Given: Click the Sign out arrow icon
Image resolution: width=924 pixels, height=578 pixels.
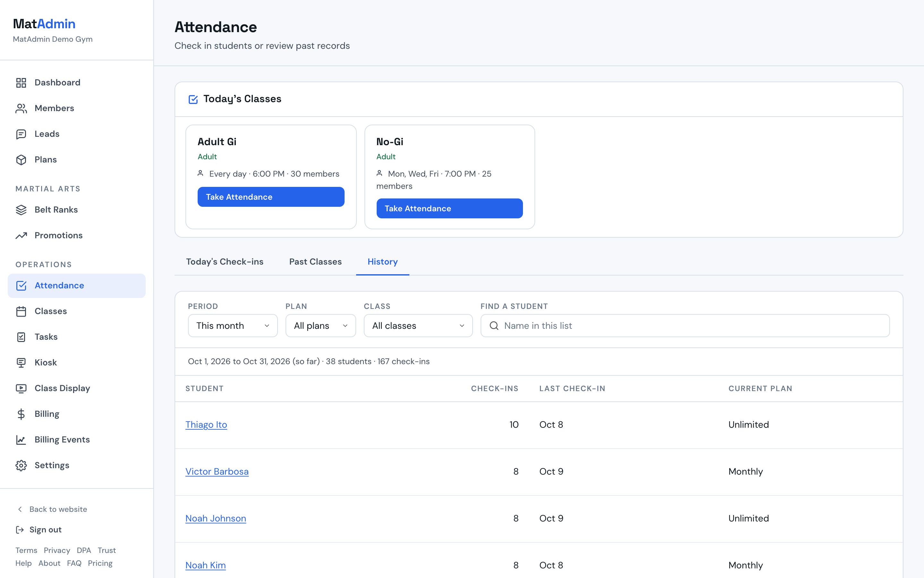Looking at the screenshot, I should point(20,530).
